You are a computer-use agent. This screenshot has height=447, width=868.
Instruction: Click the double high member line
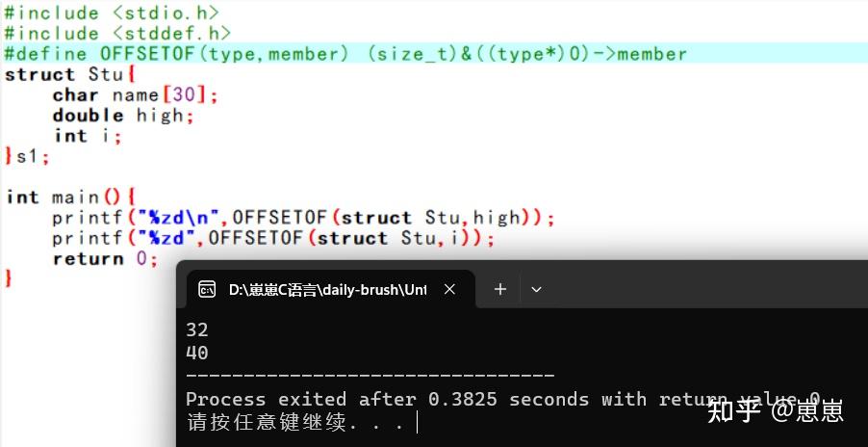point(123,116)
